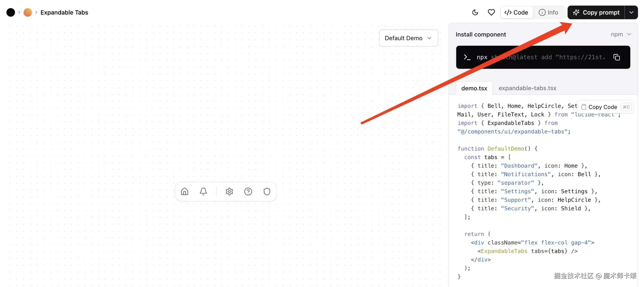Image resolution: width=644 pixels, height=287 pixels.
Task: Toggle dark mode with moon icon
Action: click(475, 12)
